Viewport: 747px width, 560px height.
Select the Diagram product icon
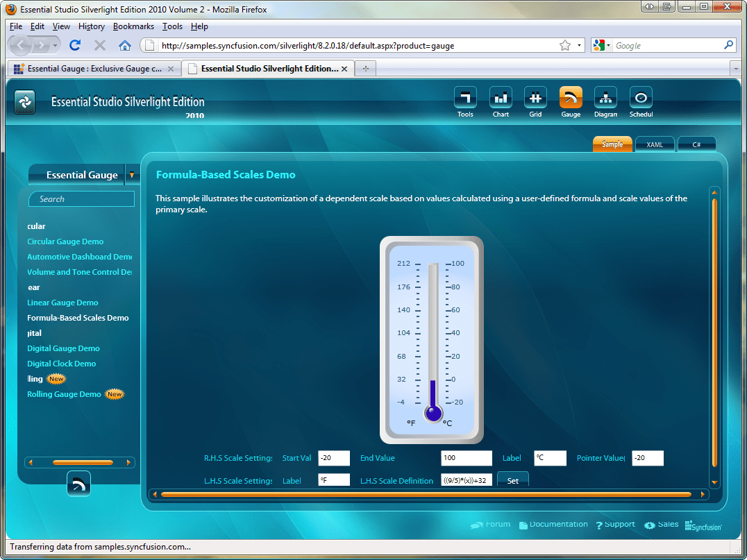pyautogui.click(x=605, y=98)
